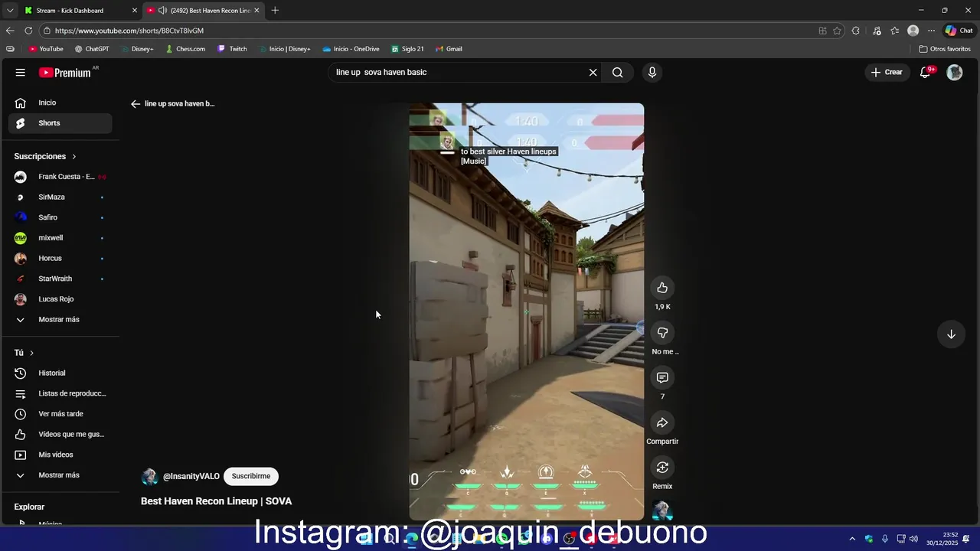
Task: Open Ver más tarde list
Action: 60,414
